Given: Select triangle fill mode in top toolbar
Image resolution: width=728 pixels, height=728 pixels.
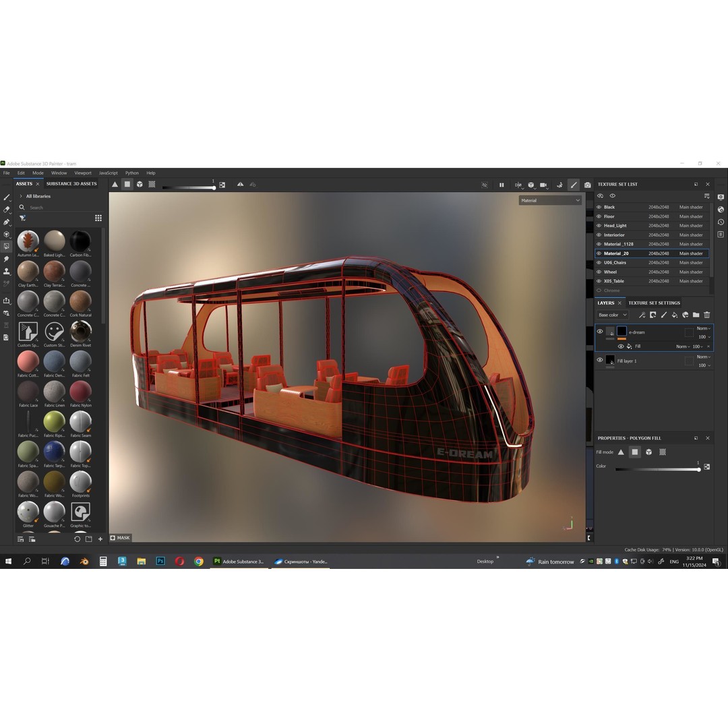Looking at the screenshot, I should (115, 184).
